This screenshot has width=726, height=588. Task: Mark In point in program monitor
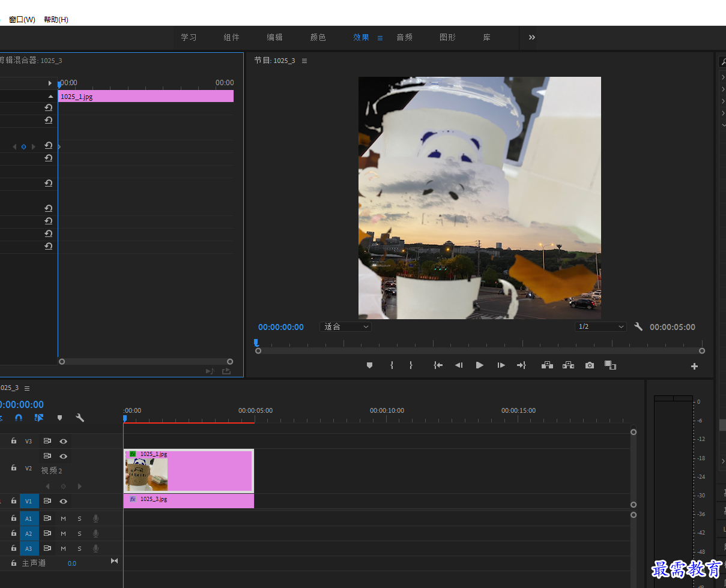[392, 365]
